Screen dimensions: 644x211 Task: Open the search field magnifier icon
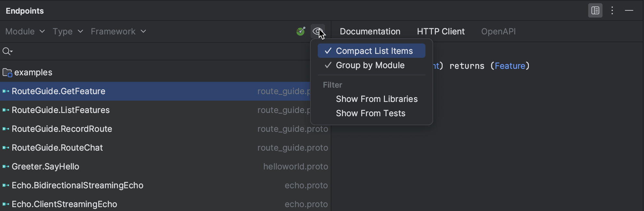point(7,51)
